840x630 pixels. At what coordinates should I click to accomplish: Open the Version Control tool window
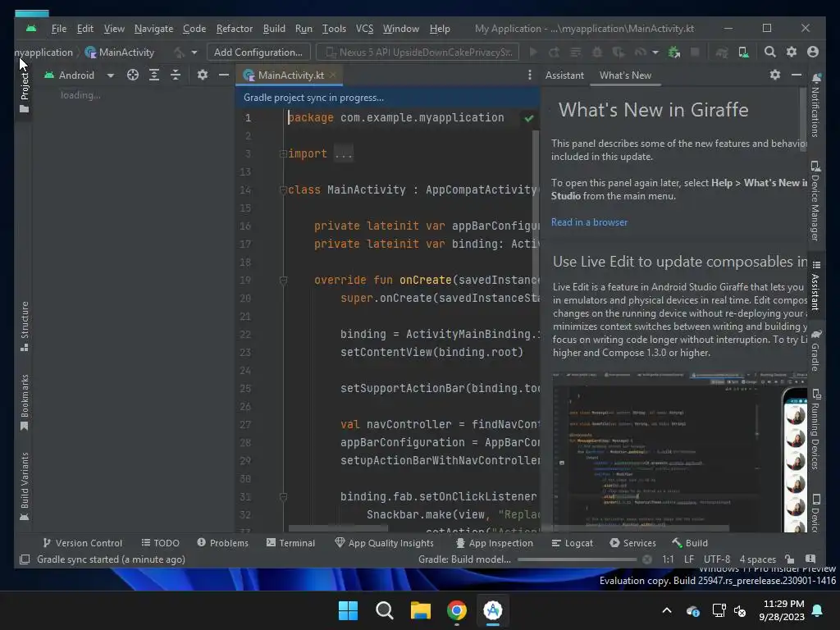[x=83, y=543]
